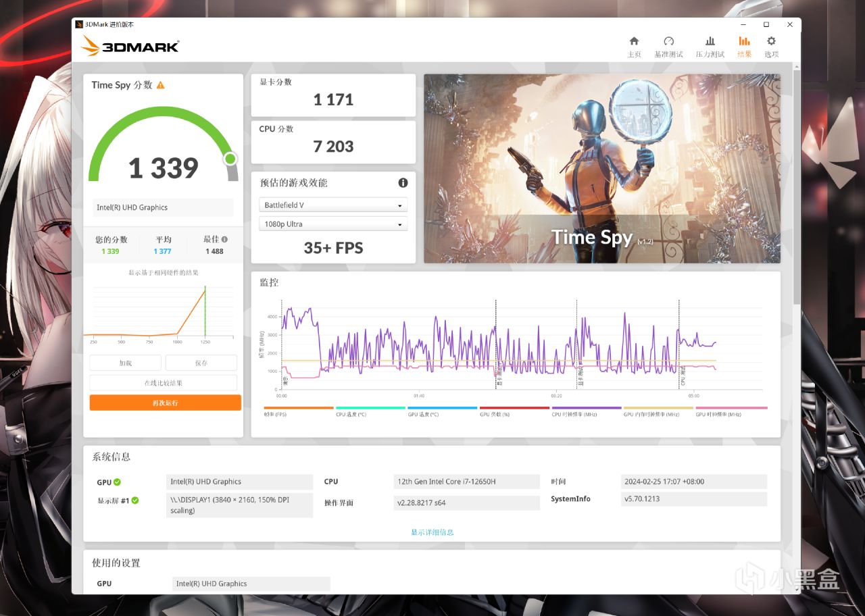The width and height of the screenshot is (865, 616).
Task: Open the 基准测试 benchmarks tab
Action: click(668, 47)
